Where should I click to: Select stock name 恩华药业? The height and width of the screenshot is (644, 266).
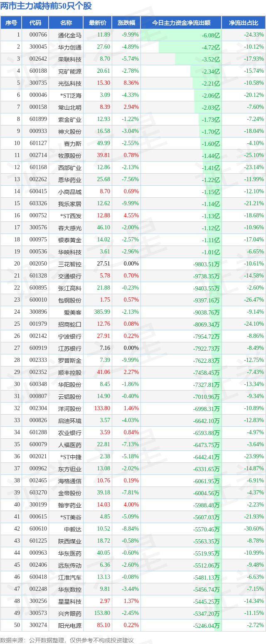[70, 180]
